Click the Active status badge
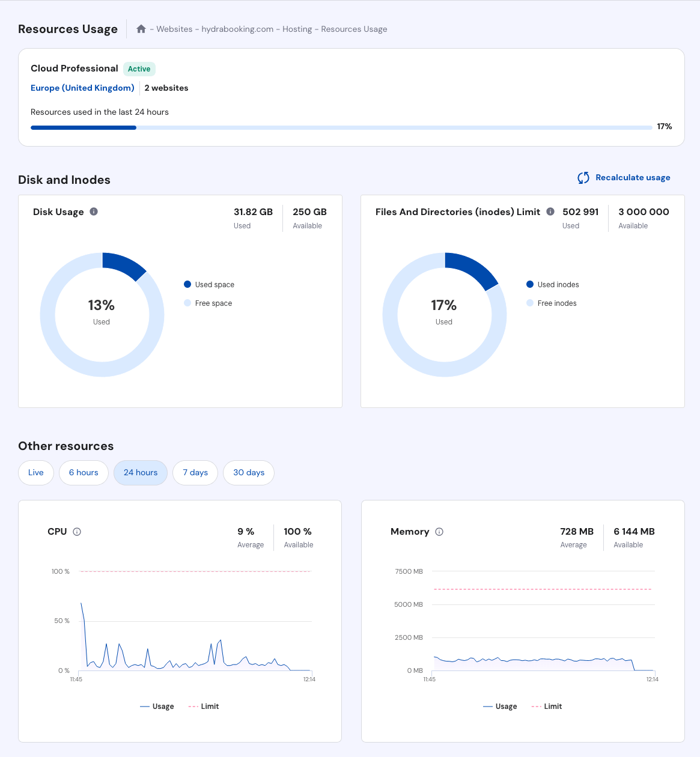 pyautogui.click(x=139, y=69)
